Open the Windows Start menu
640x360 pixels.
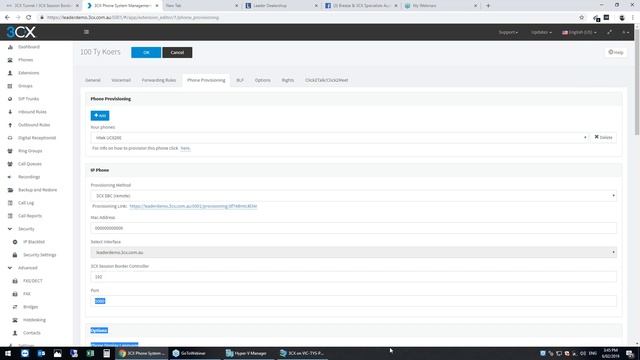pyautogui.click(x=8, y=353)
